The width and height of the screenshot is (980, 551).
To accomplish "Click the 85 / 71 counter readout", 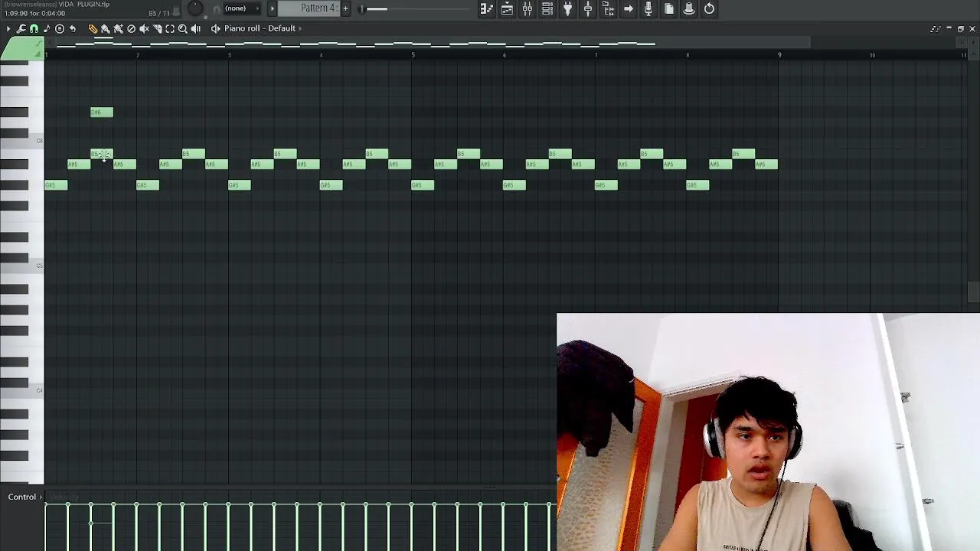I will [x=159, y=13].
